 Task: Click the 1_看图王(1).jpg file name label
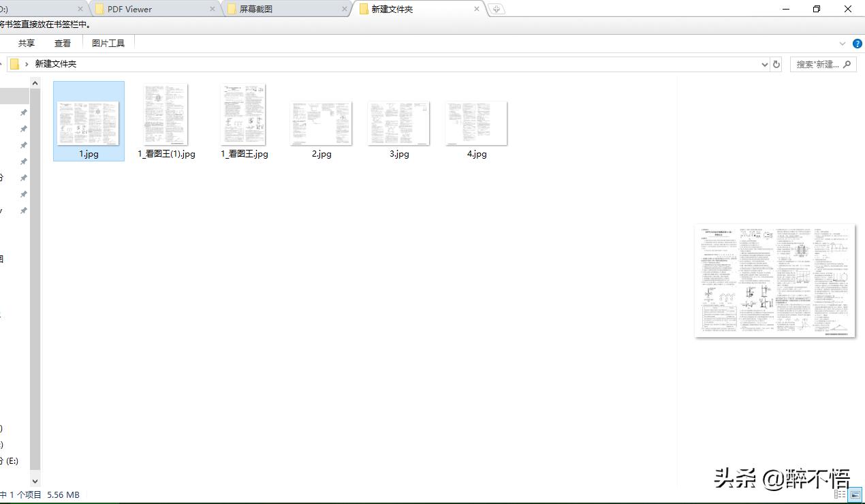(166, 154)
